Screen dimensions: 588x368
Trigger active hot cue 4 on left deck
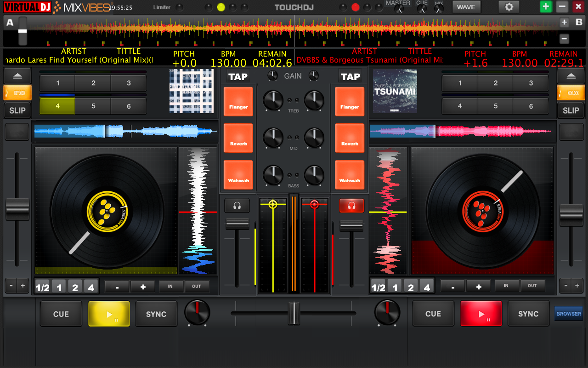pos(57,106)
